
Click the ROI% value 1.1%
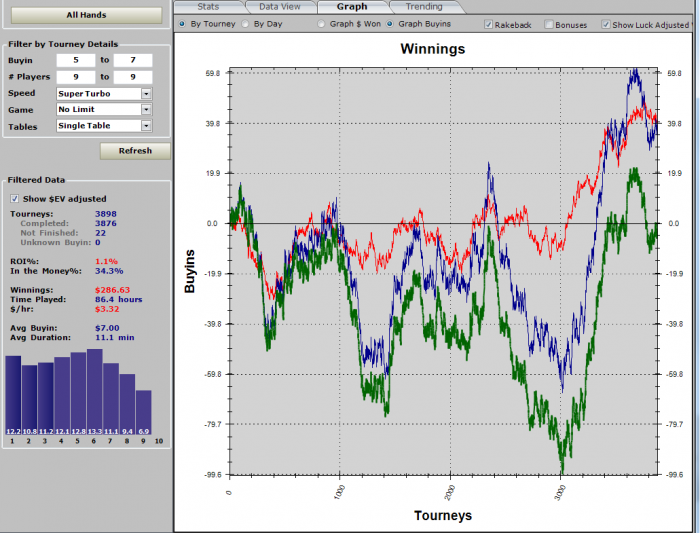[106, 262]
